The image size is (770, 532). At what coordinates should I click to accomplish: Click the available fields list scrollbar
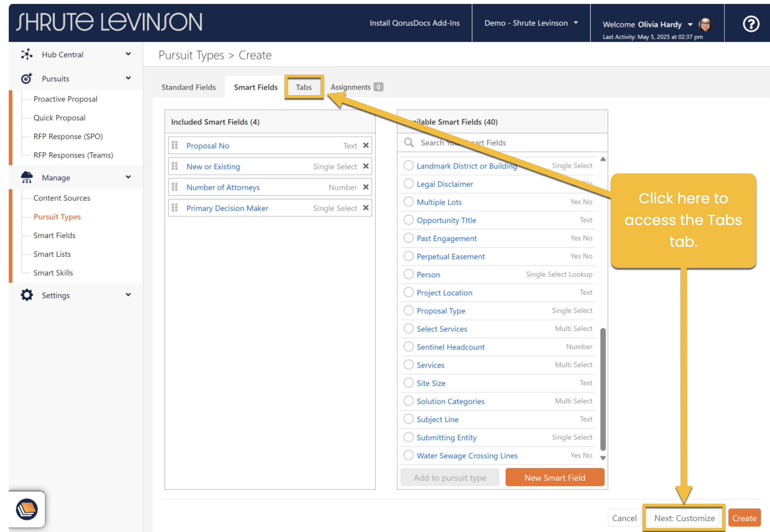[x=603, y=389]
